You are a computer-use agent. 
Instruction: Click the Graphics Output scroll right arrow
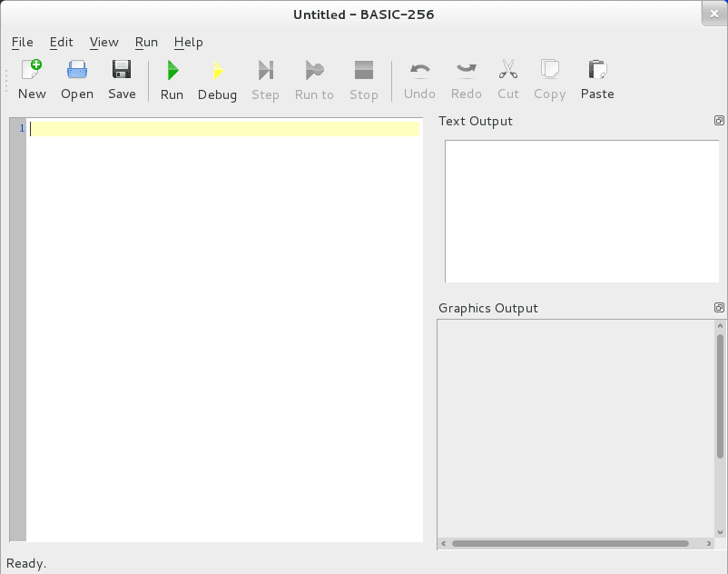[709, 543]
